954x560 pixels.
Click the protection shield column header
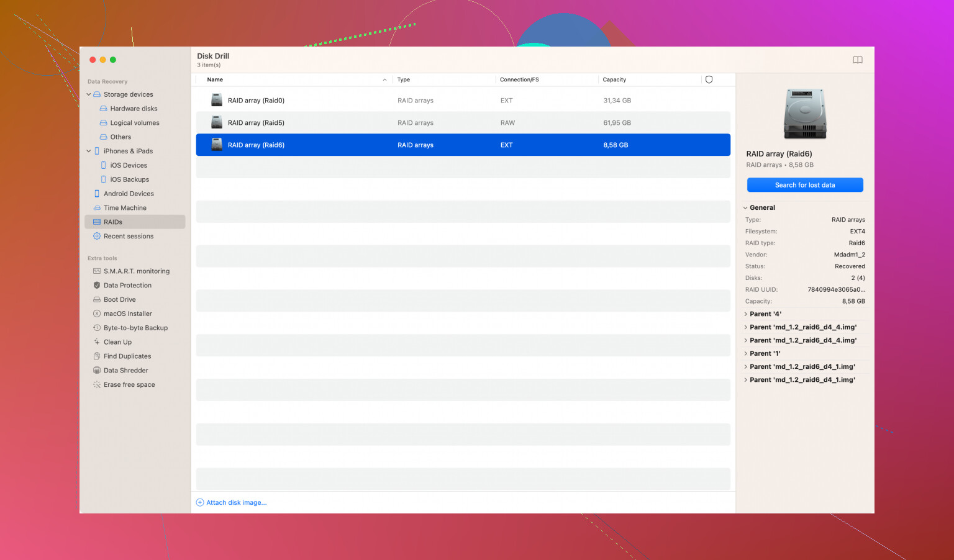click(709, 80)
